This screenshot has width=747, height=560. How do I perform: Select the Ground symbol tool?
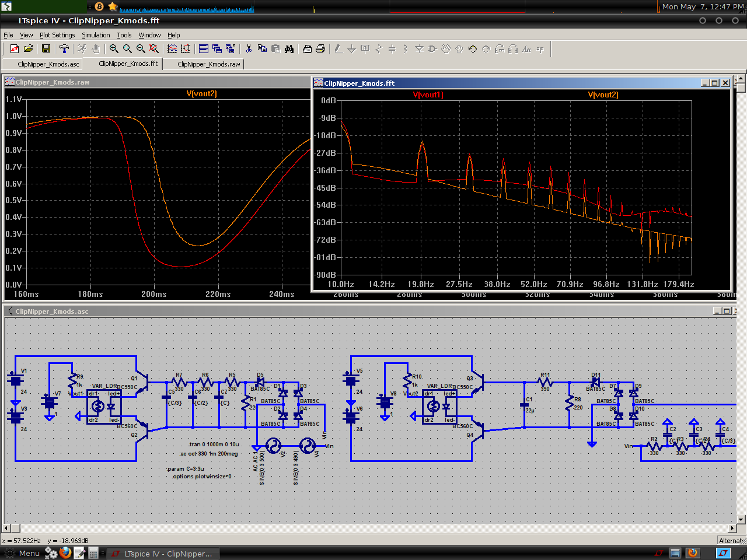point(352,49)
